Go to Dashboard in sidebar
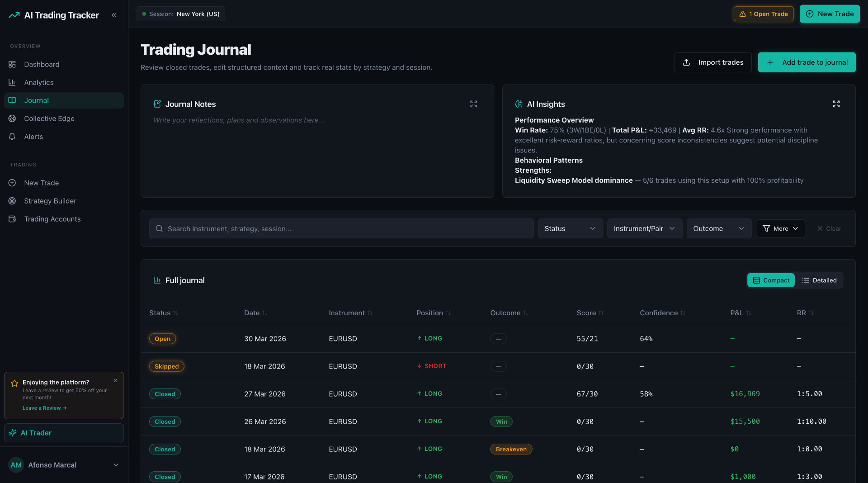Image resolution: width=868 pixels, height=483 pixels. click(x=64, y=64)
